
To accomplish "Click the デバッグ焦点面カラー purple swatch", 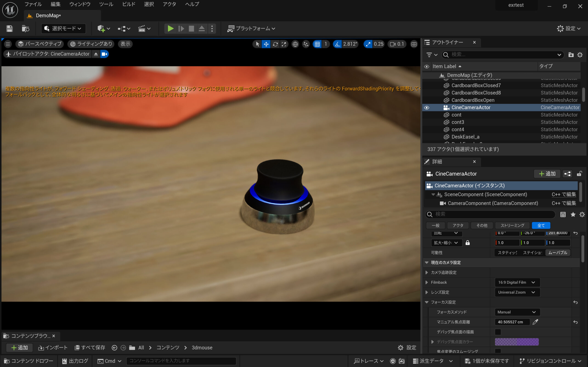I will point(517,342).
